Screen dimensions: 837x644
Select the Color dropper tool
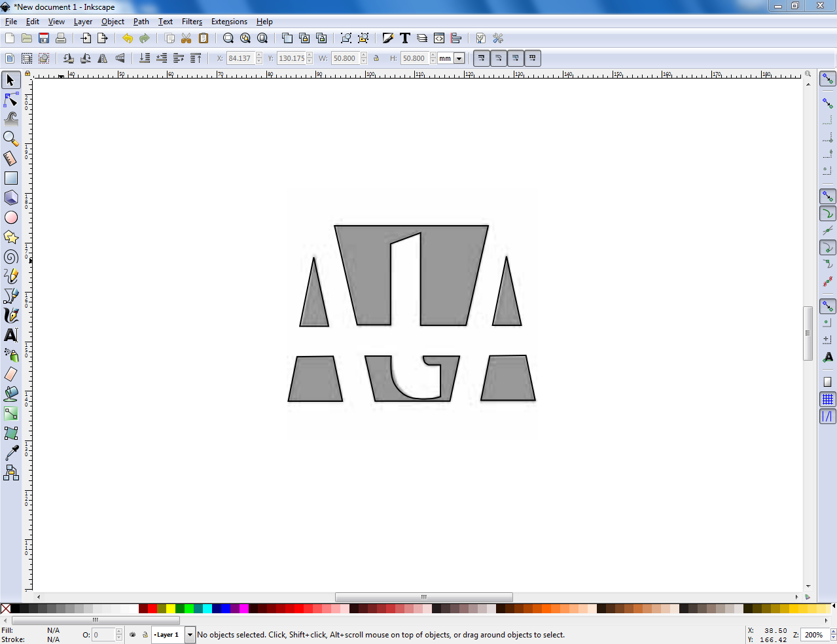pos(10,453)
